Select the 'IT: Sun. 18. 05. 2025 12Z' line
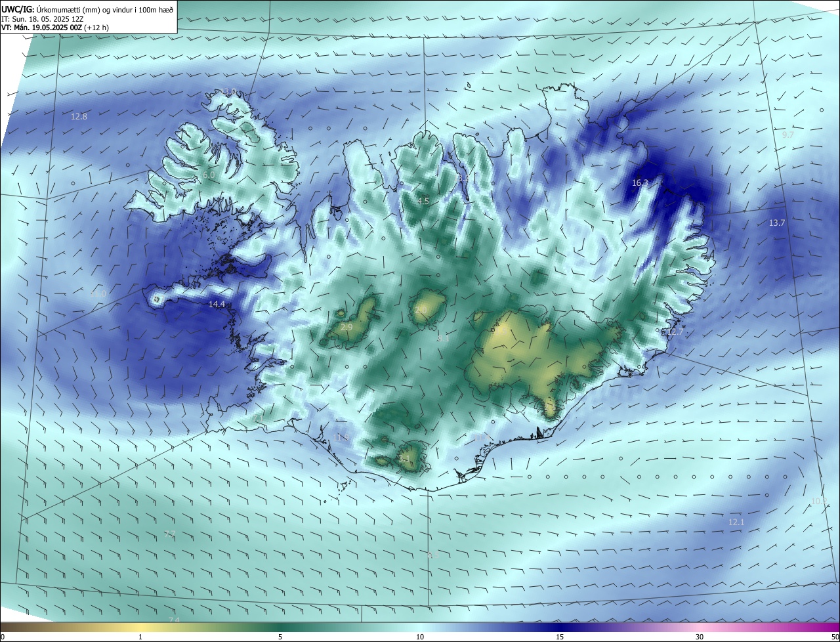 (42, 19)
